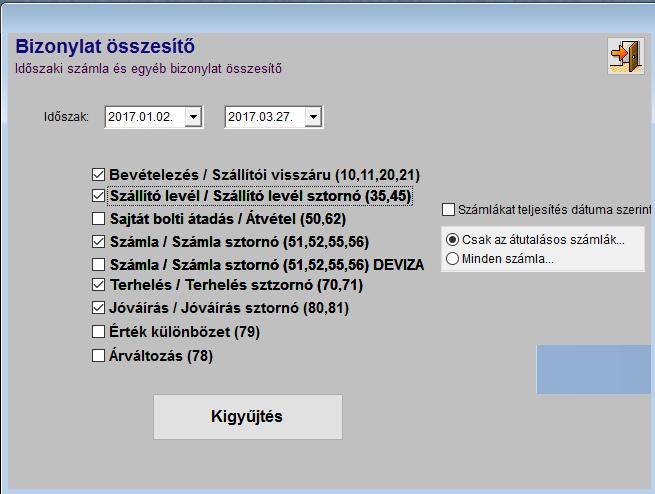This screenshot has width=655, height=494.
Task: Open start date 2017.01.02. dropdown arrow
Action: 193,117
